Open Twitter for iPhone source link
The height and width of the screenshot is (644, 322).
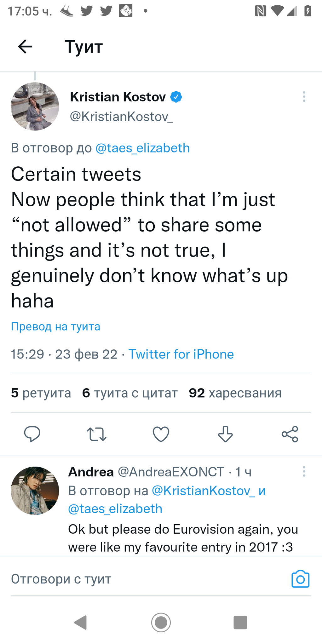coord(181,354)
